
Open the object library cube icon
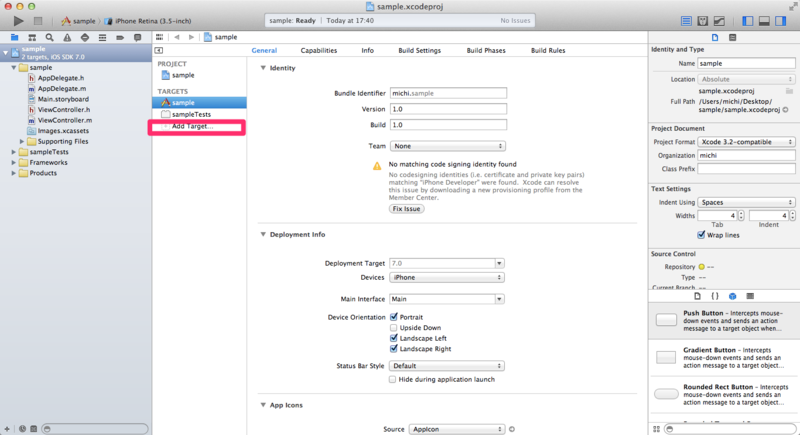[x=733, y=296]
